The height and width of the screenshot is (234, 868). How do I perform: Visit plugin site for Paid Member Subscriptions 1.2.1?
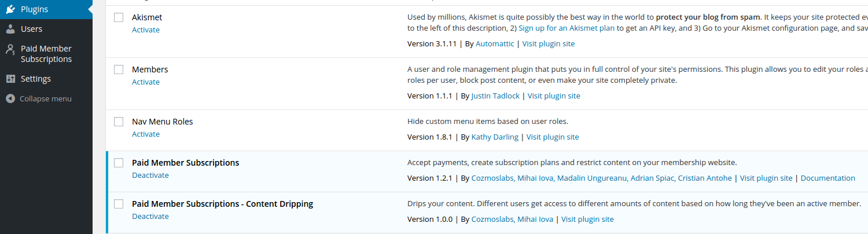coord(766,178)
